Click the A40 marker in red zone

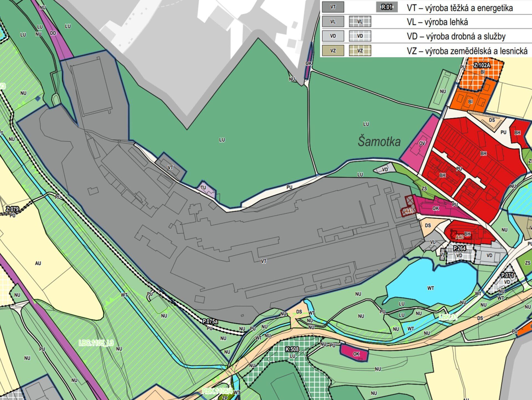coord(459,237)
